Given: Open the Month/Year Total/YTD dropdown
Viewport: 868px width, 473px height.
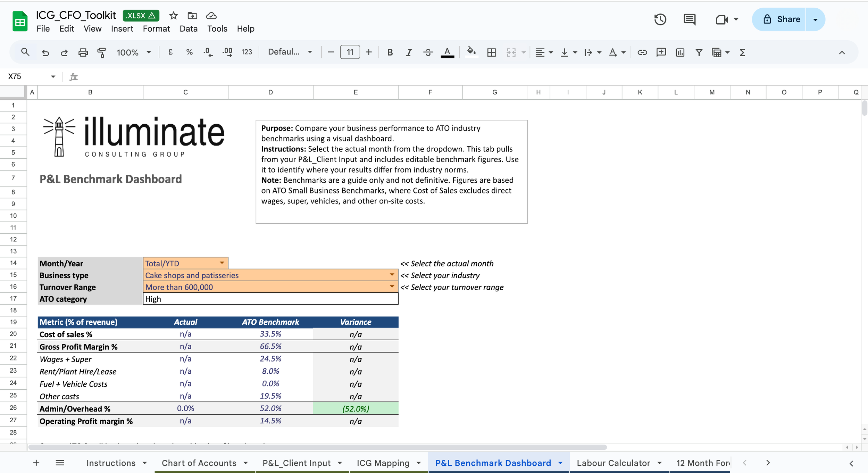Looking at the screenshot, I should click(x=222, y=263).
